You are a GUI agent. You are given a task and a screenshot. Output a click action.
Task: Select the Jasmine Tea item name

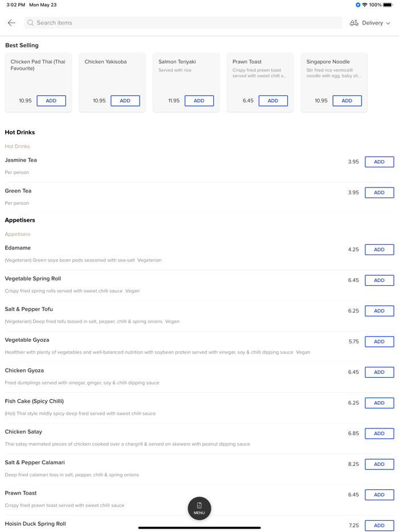click(x=21, y=160)
